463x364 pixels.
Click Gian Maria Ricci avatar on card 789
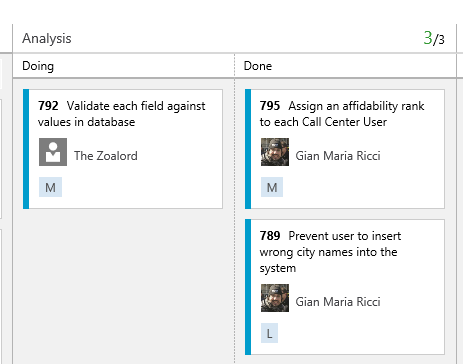[x=275, y=298]
